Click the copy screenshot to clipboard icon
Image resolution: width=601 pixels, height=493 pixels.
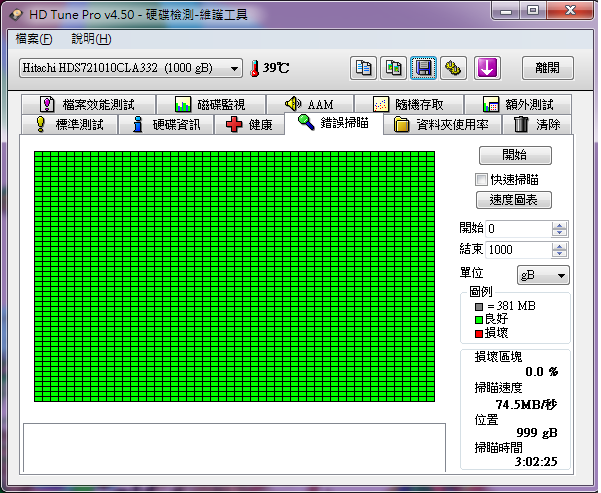(x=393, y=68)
